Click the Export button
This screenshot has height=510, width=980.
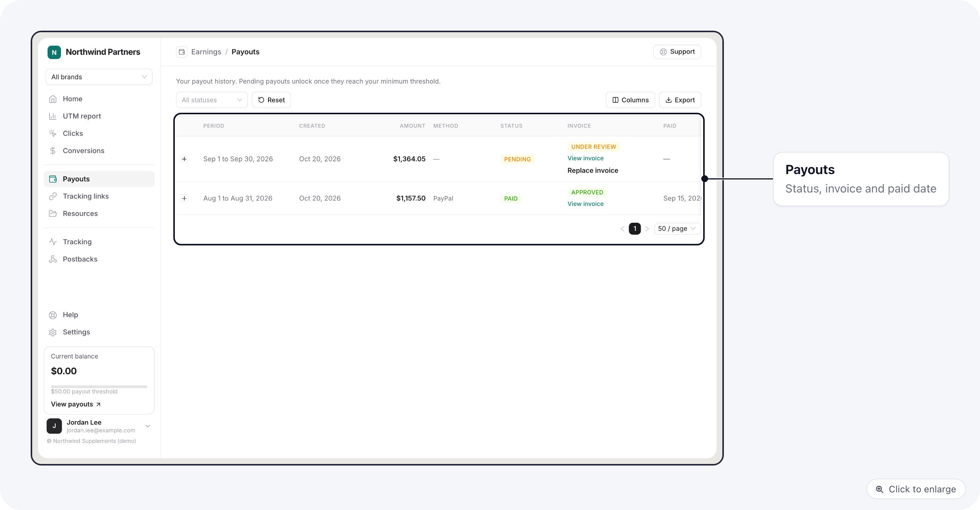tap(680, 100)
